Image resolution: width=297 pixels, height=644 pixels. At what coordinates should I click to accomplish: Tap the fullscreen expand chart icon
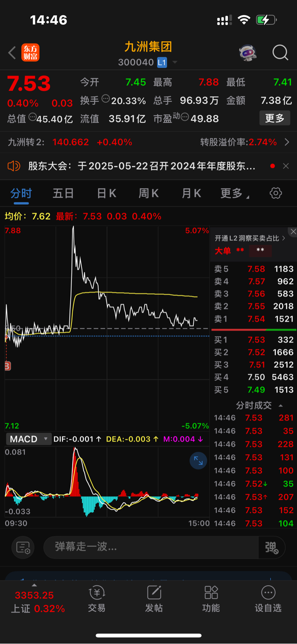click(198, 460)
